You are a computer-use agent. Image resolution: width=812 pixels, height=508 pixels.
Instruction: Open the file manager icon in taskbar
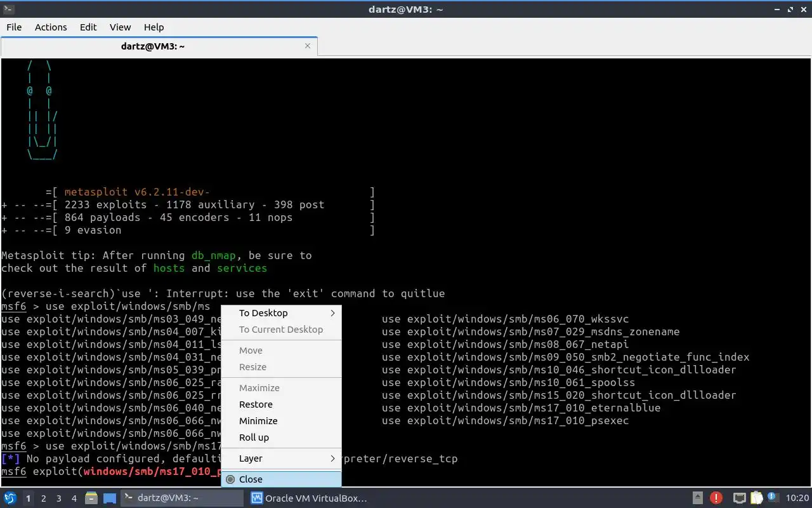(x=91, y=498)
